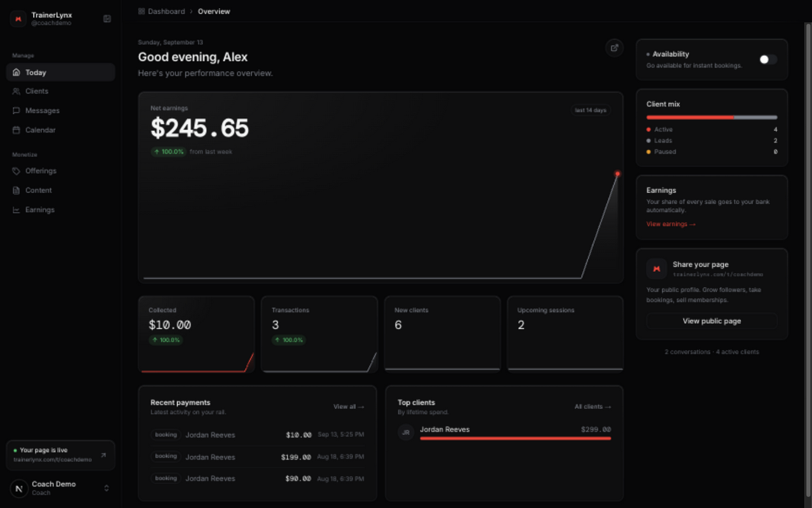Click All clients link in Top clients

pos(593,406)
